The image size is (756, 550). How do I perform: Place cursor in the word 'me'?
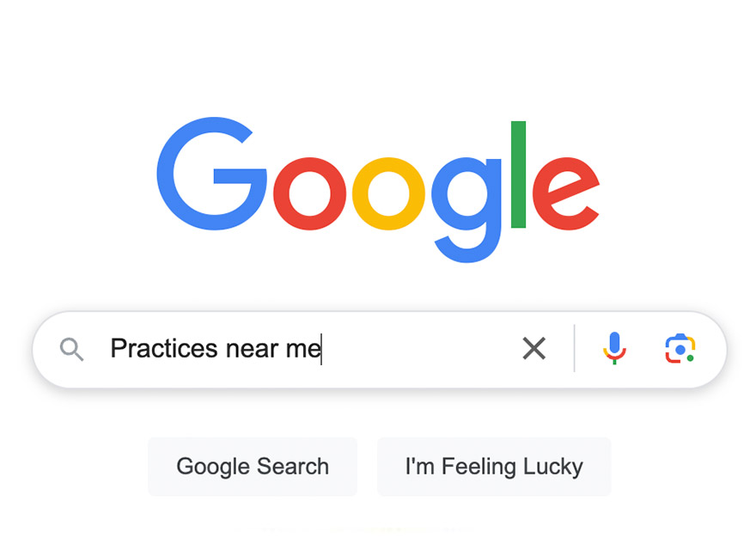(x=303, y=349)
